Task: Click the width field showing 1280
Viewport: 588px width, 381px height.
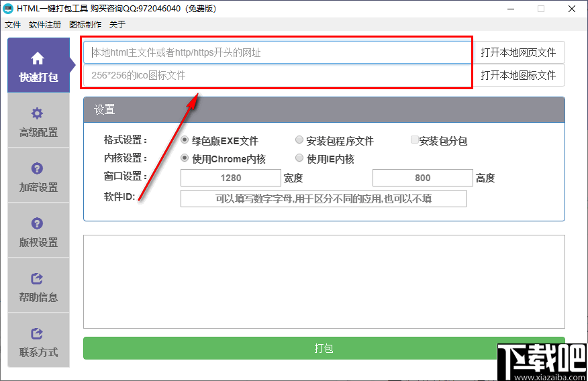Action: tap(231, 178)
